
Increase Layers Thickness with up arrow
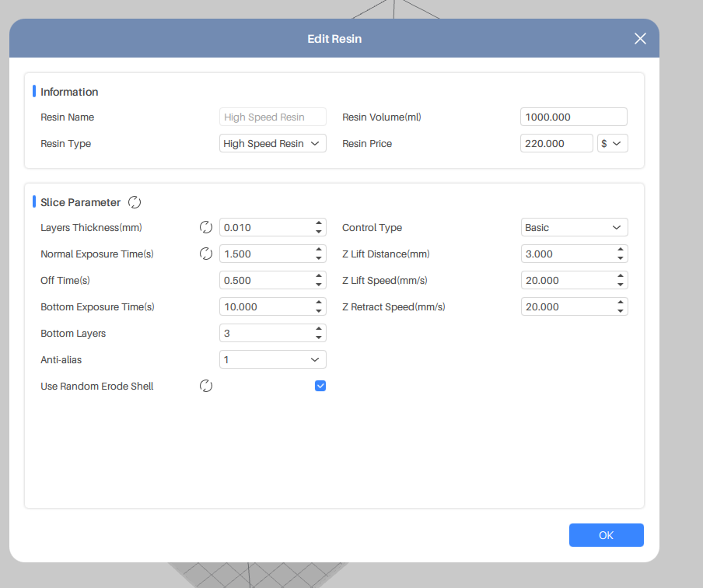point(318,223)
